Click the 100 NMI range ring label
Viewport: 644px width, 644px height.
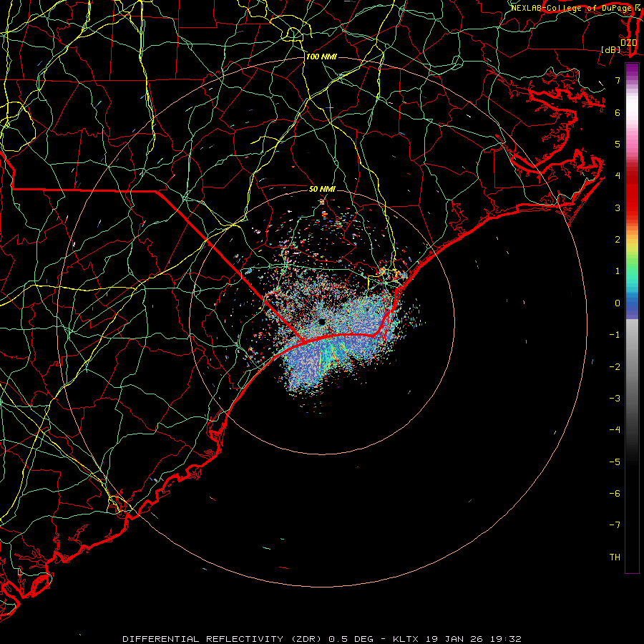click(321, 57)
